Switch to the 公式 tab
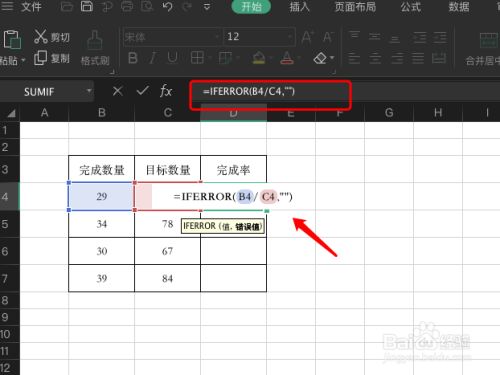Viewport: 500px width, 375px height. 411,7
